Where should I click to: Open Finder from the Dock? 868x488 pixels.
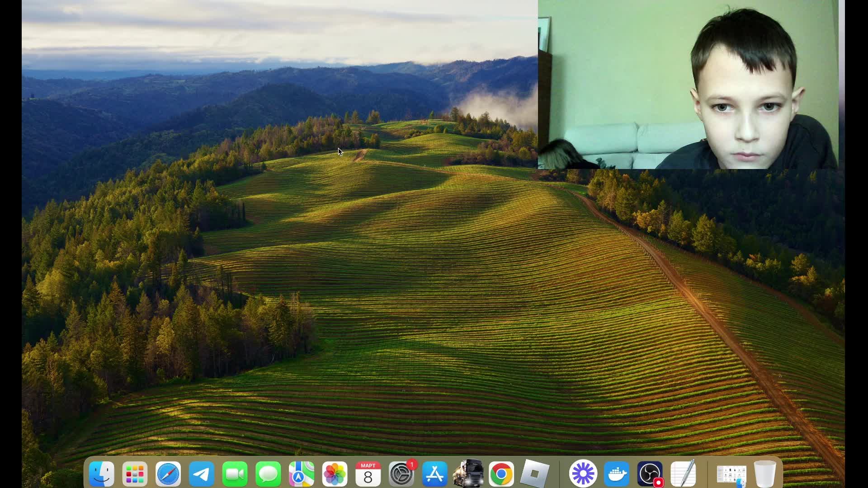102,474
